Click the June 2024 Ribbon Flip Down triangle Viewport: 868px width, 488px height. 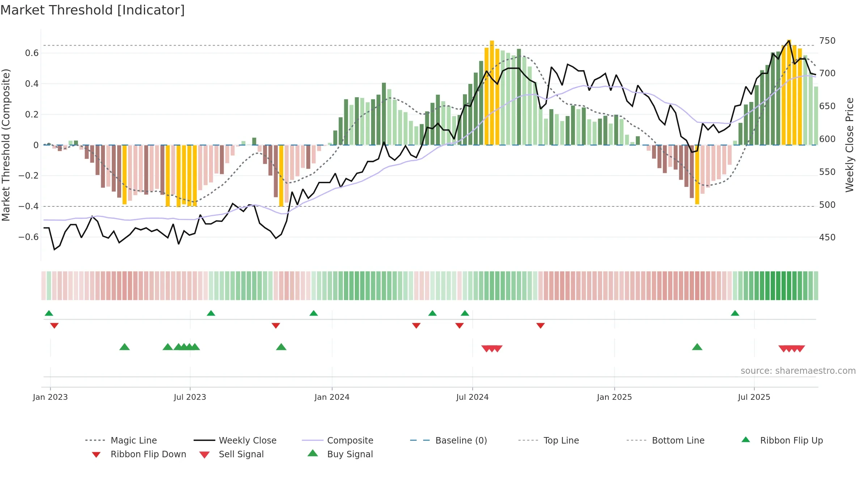(x=459, y=326)
